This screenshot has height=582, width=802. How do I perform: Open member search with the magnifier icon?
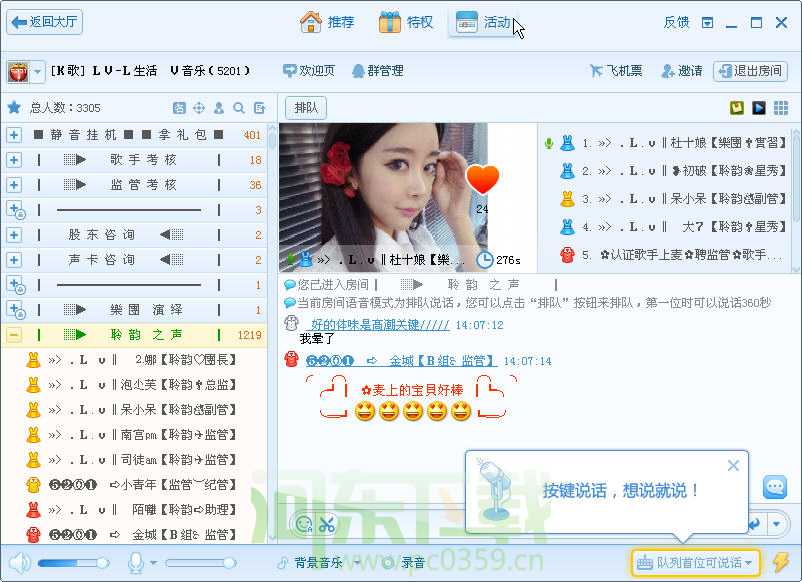tap(238, 107)
